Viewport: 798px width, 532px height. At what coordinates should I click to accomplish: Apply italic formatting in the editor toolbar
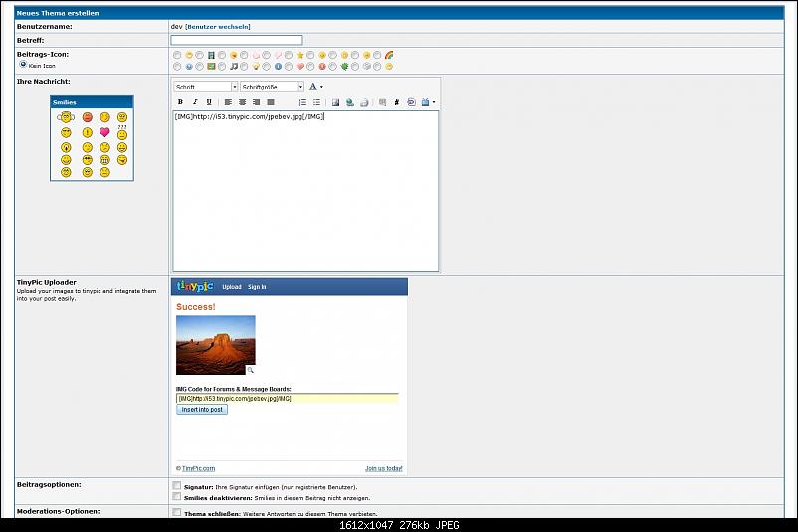click(x=194, y=102)
